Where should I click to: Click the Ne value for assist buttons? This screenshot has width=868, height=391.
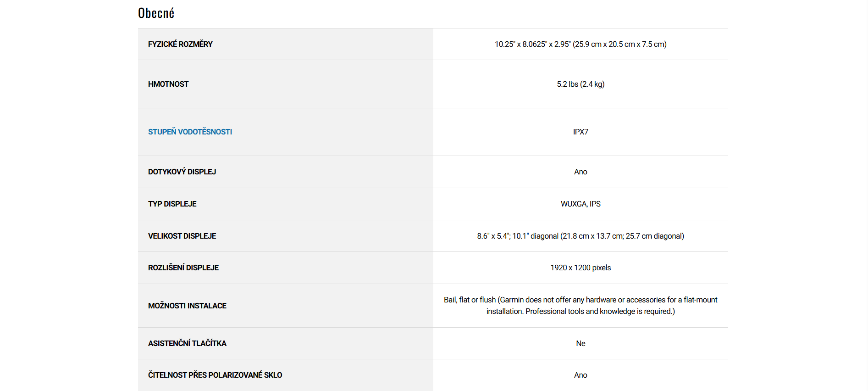click(580, 343)
